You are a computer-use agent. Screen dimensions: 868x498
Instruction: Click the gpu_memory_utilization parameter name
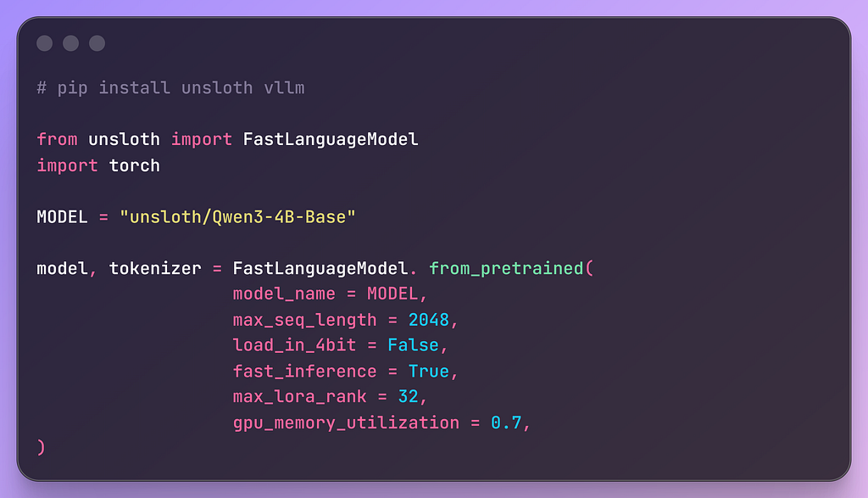coord(346,423)
